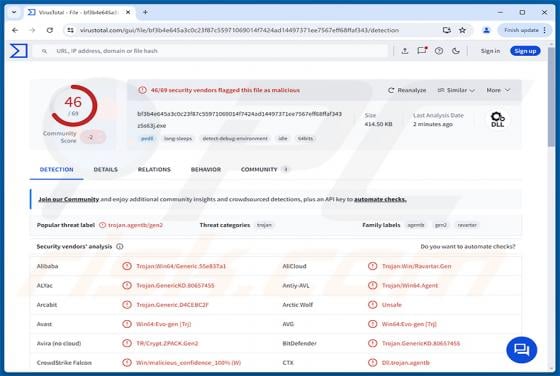Click Finish update button
The width and height of the screenshot is (560, 376).
(x=521, y=30)
